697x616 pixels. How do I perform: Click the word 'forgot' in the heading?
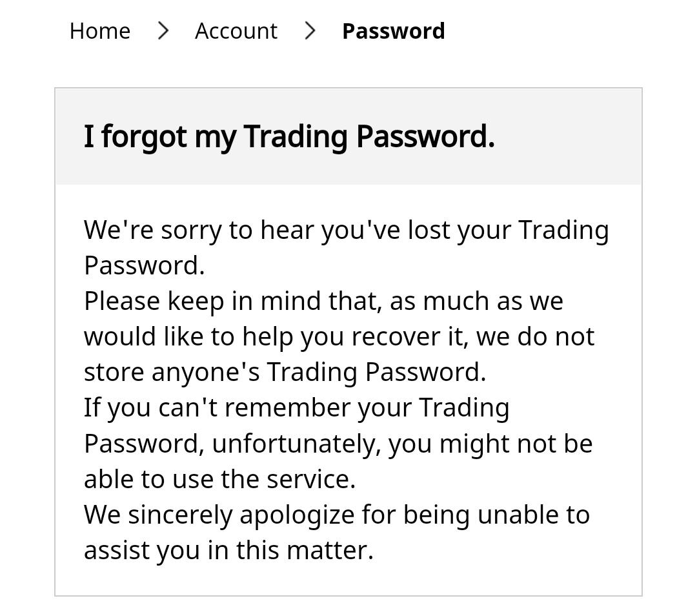point(143,136)
